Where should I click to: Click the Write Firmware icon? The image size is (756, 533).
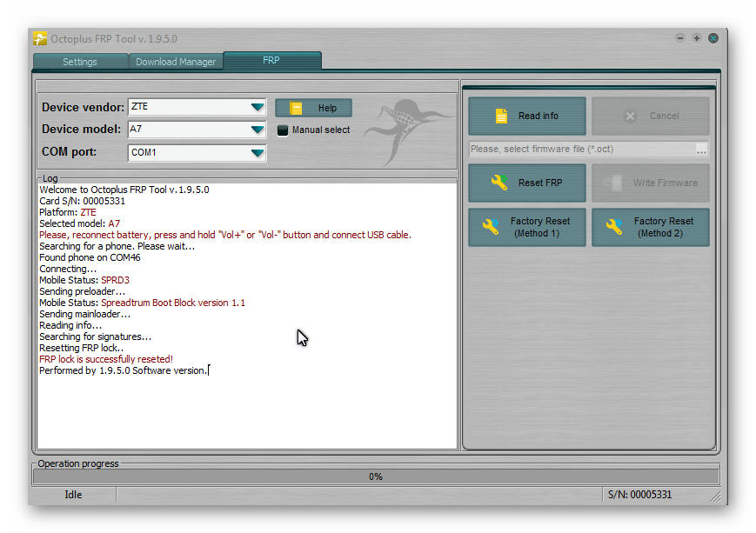(614, 183)
